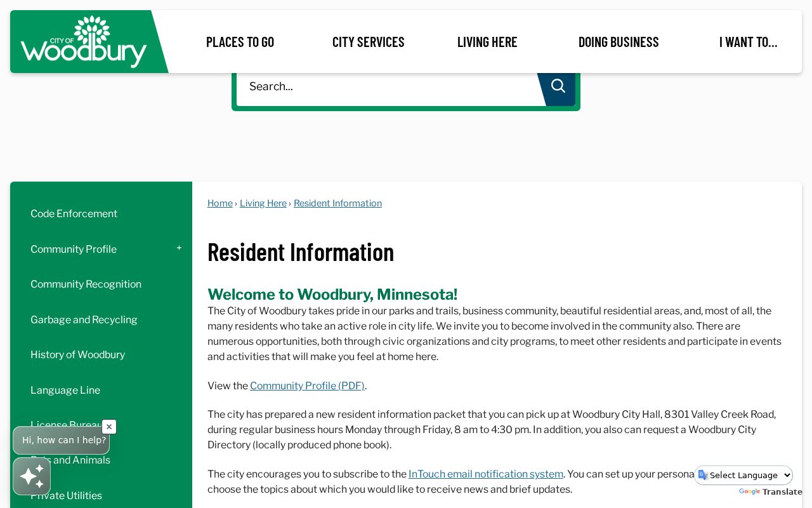The width and height of the screenshot is (812, 508).
Task: Expand the Community Profile submenu
Action: pyautogui.click(x=179, y=248)
